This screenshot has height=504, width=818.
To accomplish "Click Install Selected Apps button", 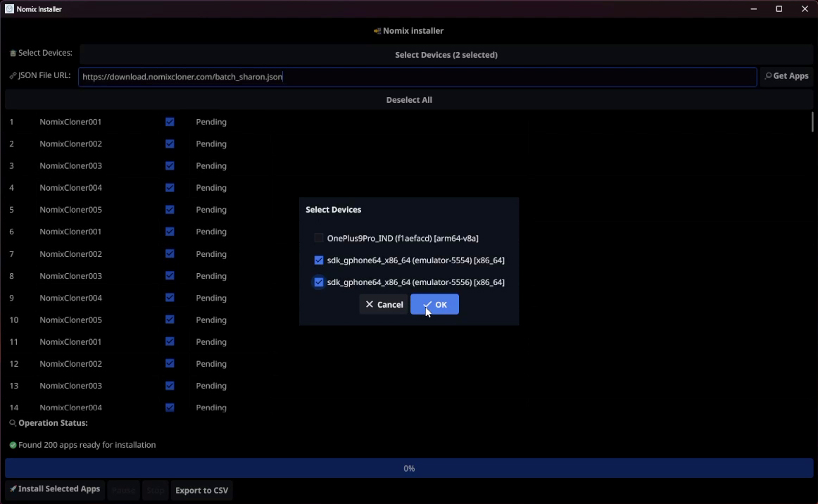I will click(x=55, y=489).
